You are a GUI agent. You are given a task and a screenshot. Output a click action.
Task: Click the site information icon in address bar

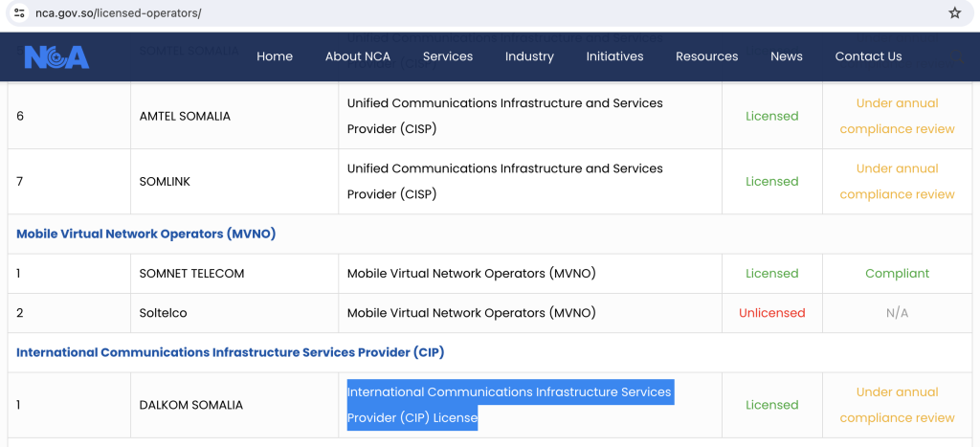click(19, 12)
